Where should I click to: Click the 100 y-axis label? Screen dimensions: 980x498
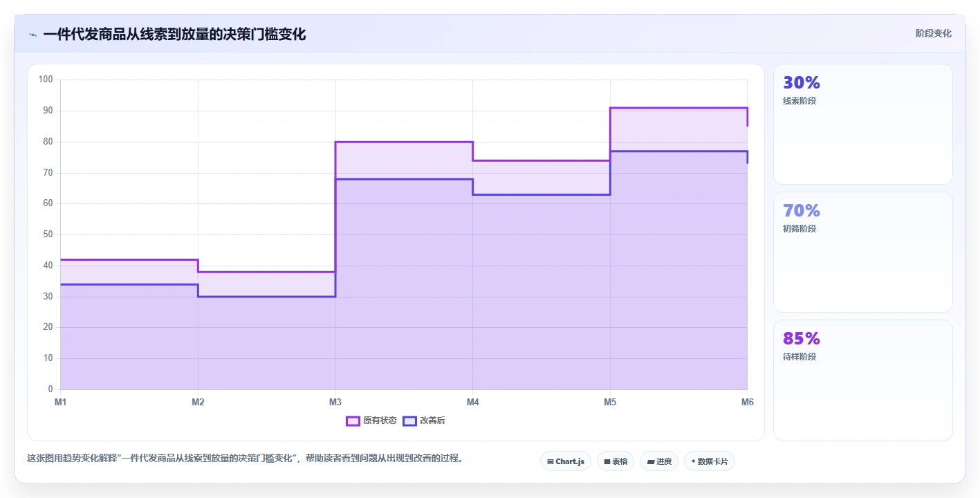click(x=46, y=80)
